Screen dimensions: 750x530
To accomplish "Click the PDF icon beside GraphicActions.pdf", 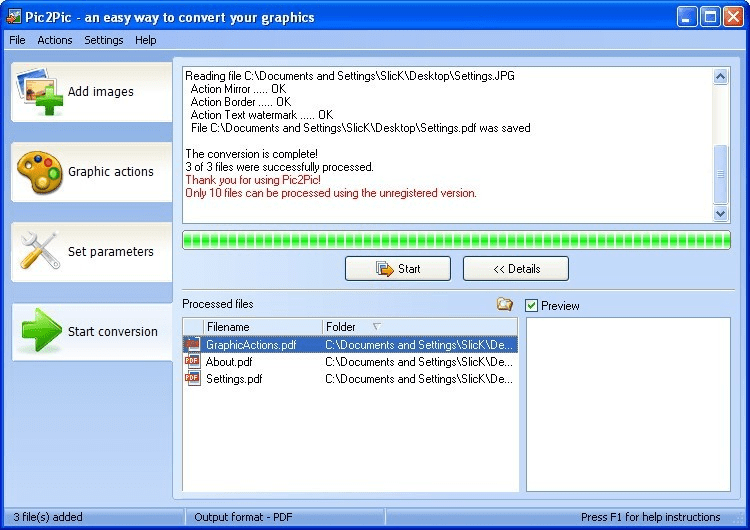I will pos(192,344).
